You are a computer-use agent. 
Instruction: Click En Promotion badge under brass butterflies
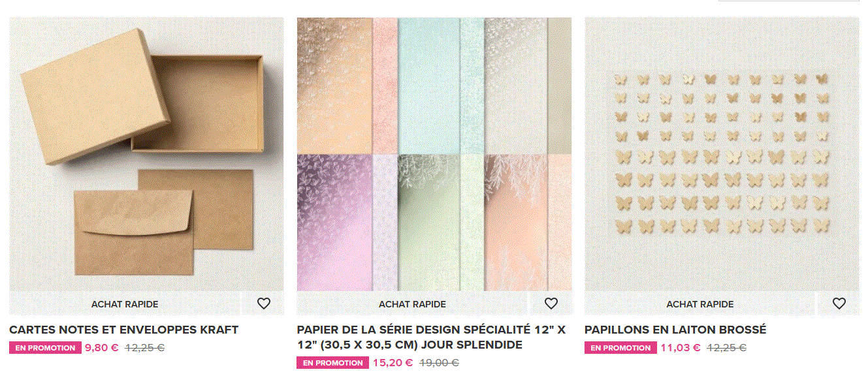pos(620,348)
